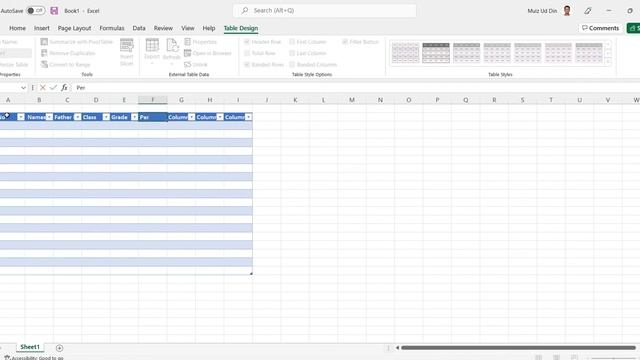Click the Save icon in title bar
Viewport: 640px width, 360px height.
pos(54,11)
